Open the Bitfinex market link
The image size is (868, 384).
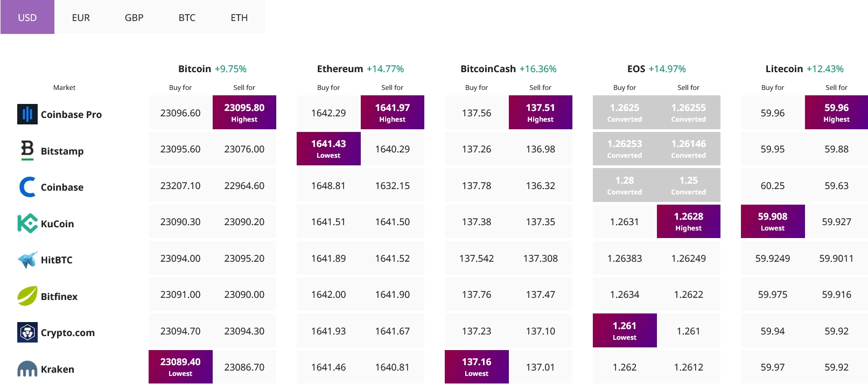(x=59, y=297)
